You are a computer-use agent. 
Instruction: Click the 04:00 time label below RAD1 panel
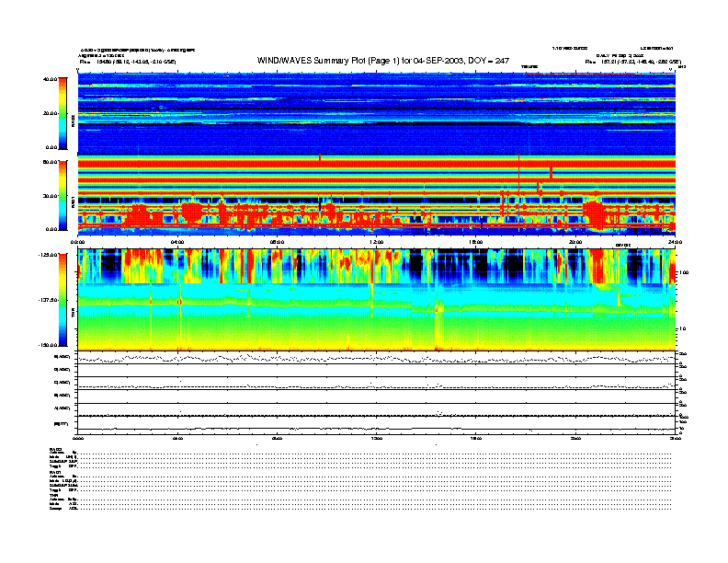177,242
